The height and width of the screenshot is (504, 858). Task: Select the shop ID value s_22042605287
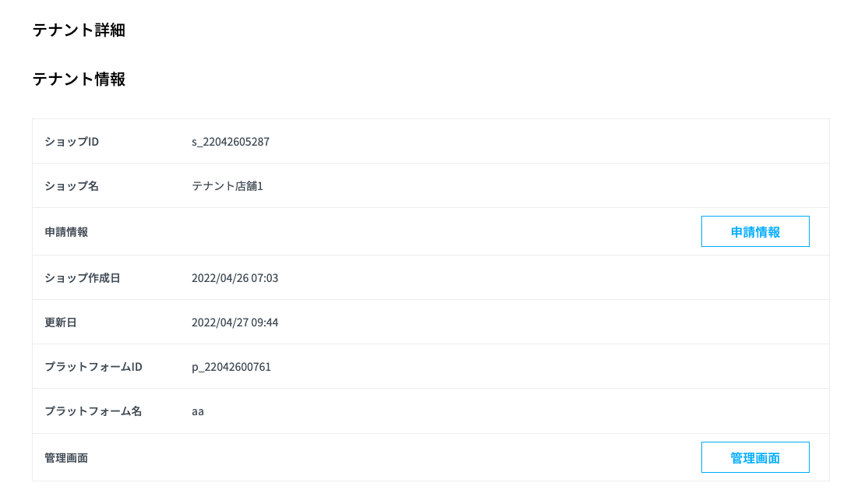coord(231,141)
